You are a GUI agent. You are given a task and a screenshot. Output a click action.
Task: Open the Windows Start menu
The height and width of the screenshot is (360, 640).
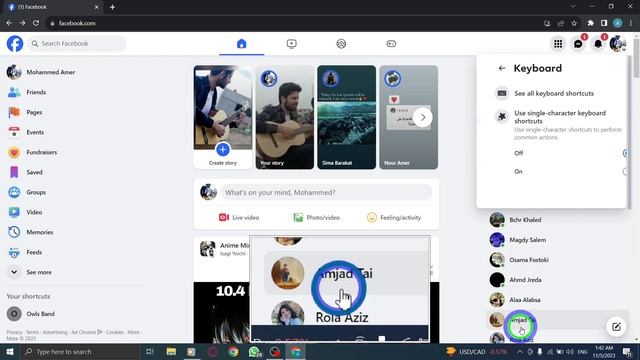point(10,351)
